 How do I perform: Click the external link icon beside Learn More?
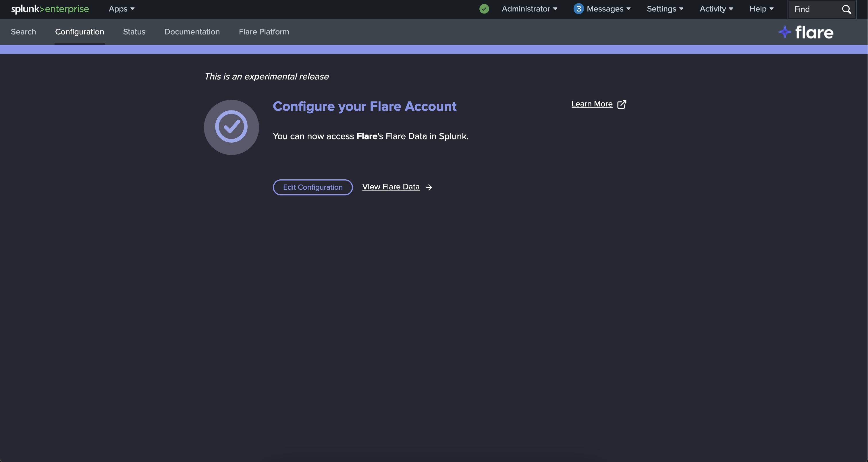[x=622, y=104]
